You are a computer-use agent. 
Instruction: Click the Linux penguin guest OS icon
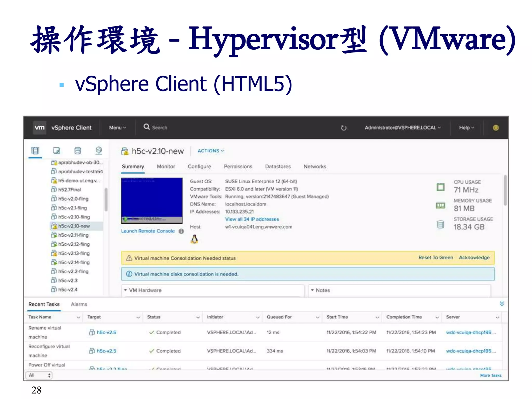click(194, 239)
